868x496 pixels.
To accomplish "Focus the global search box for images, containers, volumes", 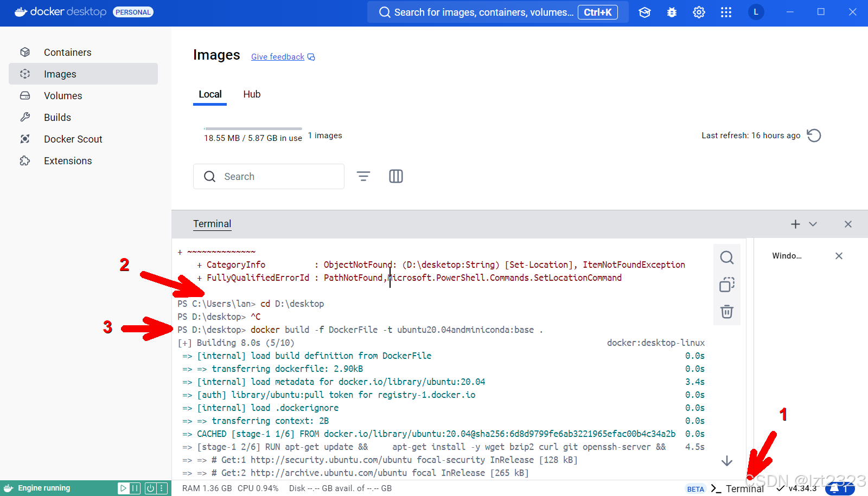I will [x=497, y=12].
